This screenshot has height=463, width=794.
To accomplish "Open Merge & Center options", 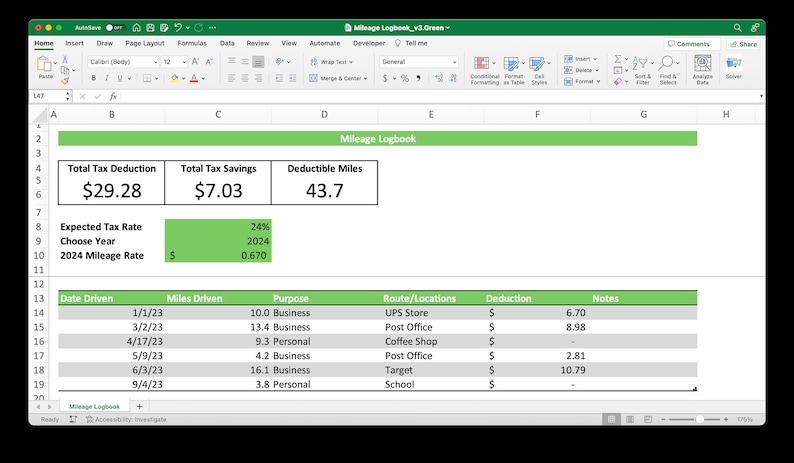I will point(366,79).
